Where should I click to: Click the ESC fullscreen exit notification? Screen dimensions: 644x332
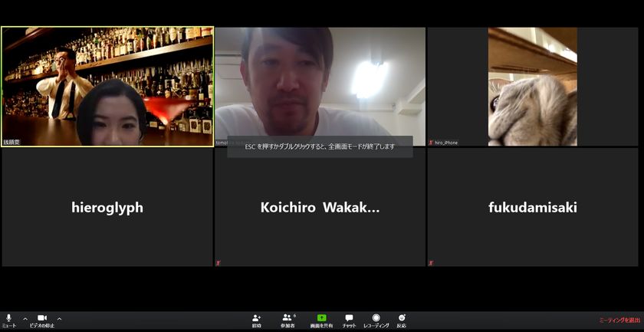[320, 146]
